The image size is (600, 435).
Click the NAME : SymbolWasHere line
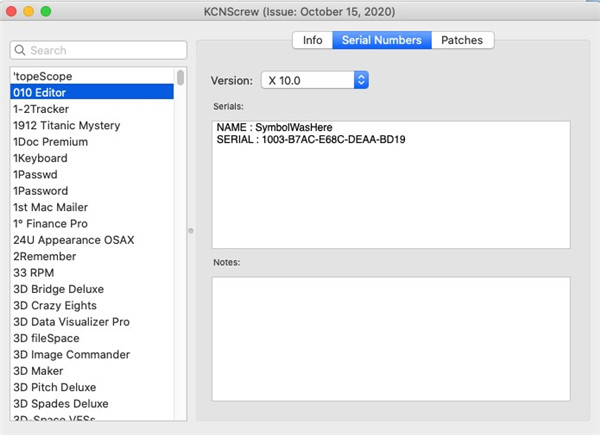(x=274, y=127)
